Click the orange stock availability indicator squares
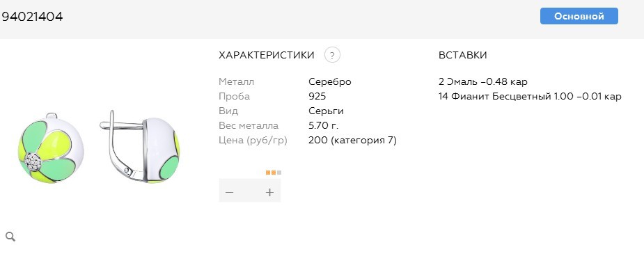This screenshot has height=254, width=644. click(274, 173)
